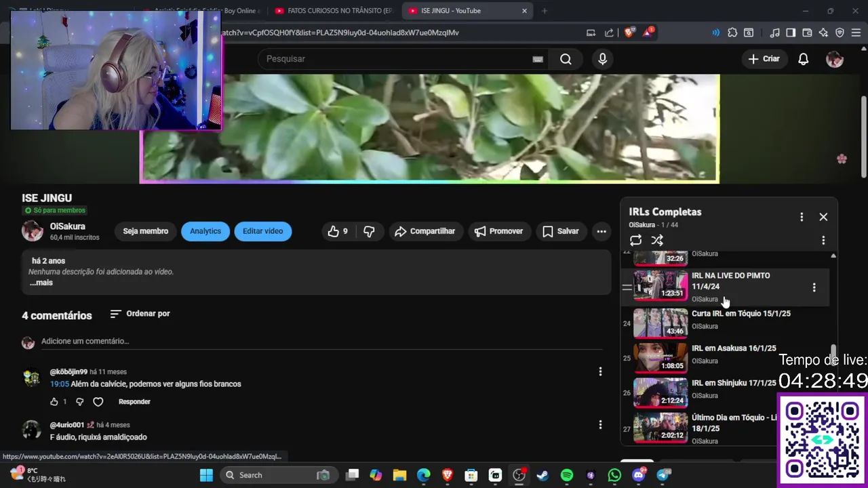Open the Ordenar por sort dropdown
Image resolution: width=868 pixels, height=488 pixels.
(140, 314)
